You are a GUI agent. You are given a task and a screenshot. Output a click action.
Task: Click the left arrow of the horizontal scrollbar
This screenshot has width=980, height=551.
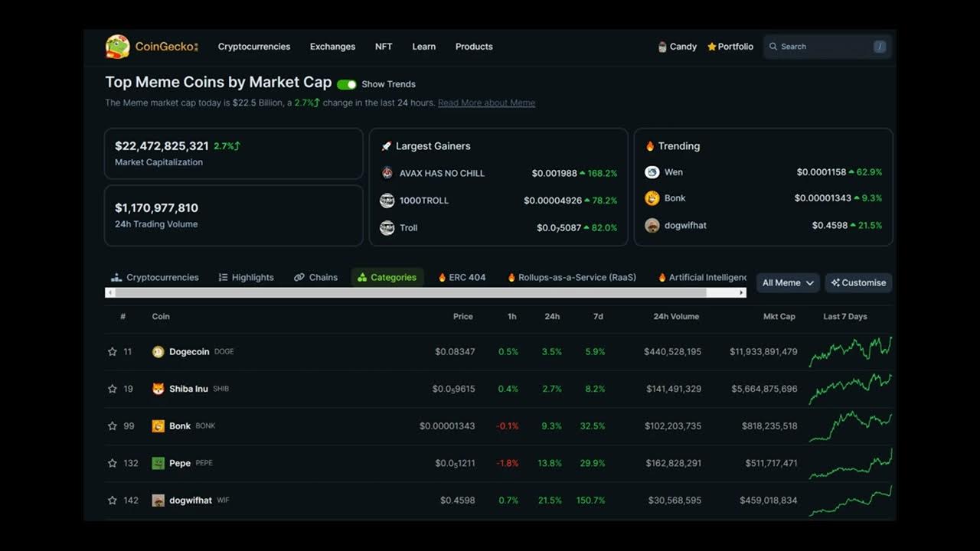coord(110,292)
